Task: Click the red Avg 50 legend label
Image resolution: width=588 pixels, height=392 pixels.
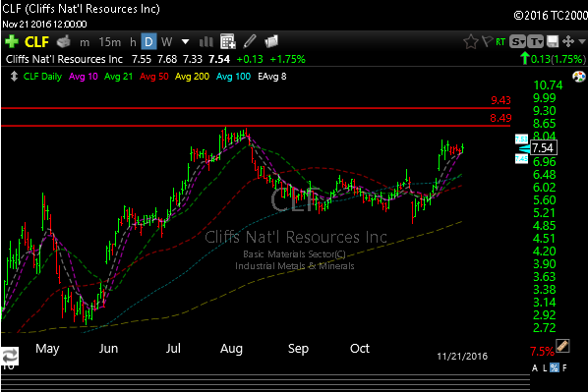Action: pos(154,77)
